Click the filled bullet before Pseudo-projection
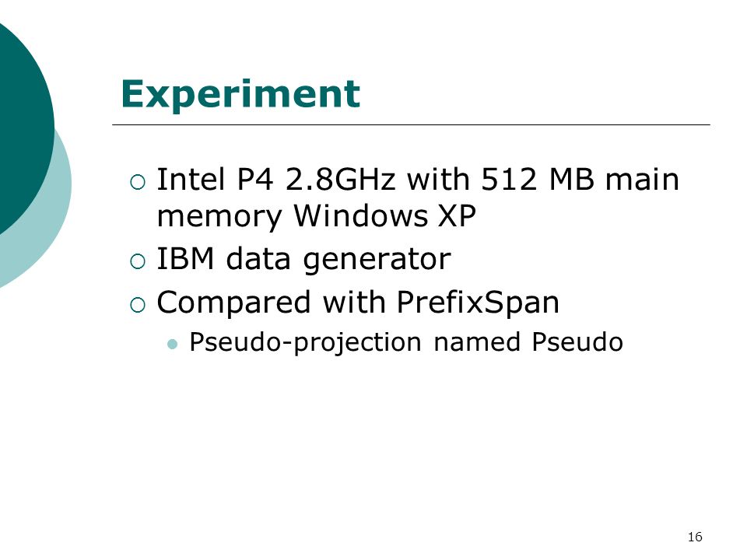 tap(173, 344)
